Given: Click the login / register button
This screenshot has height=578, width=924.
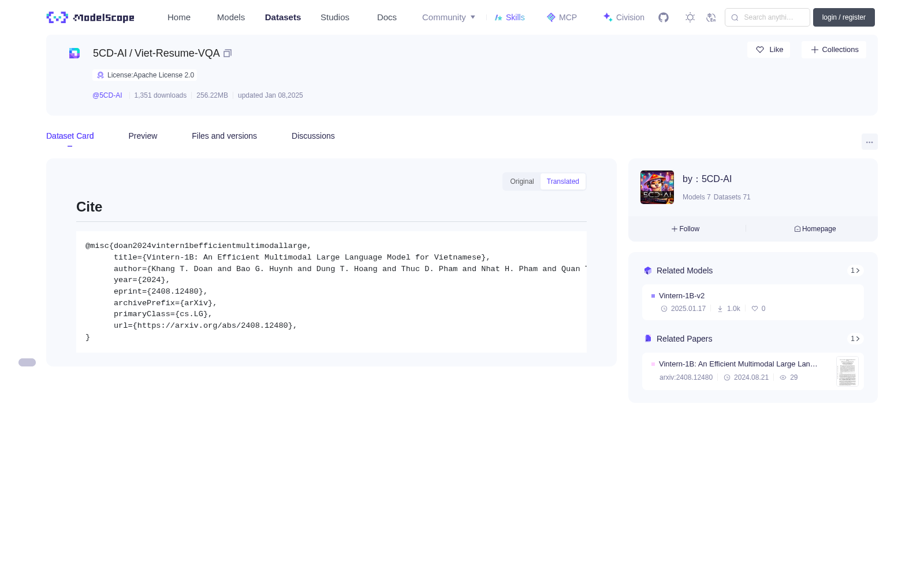Looking at the screenshot, I should click(844, 17).
